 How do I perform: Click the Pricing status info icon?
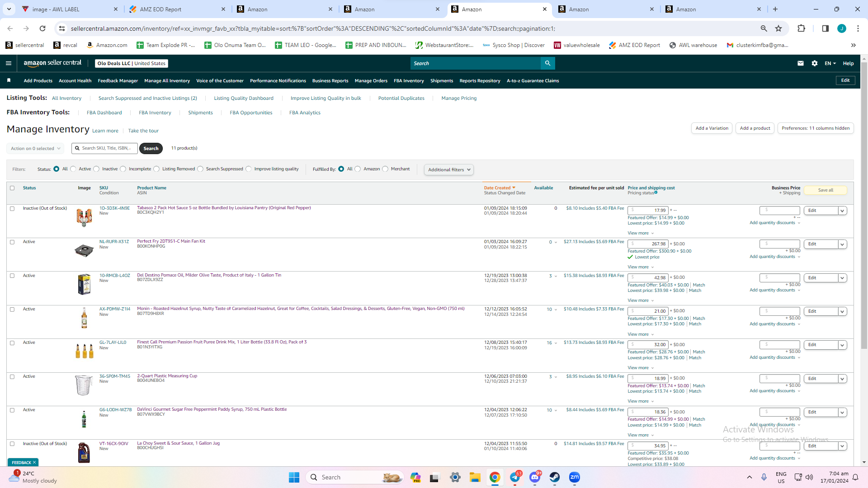coord(656,192)
